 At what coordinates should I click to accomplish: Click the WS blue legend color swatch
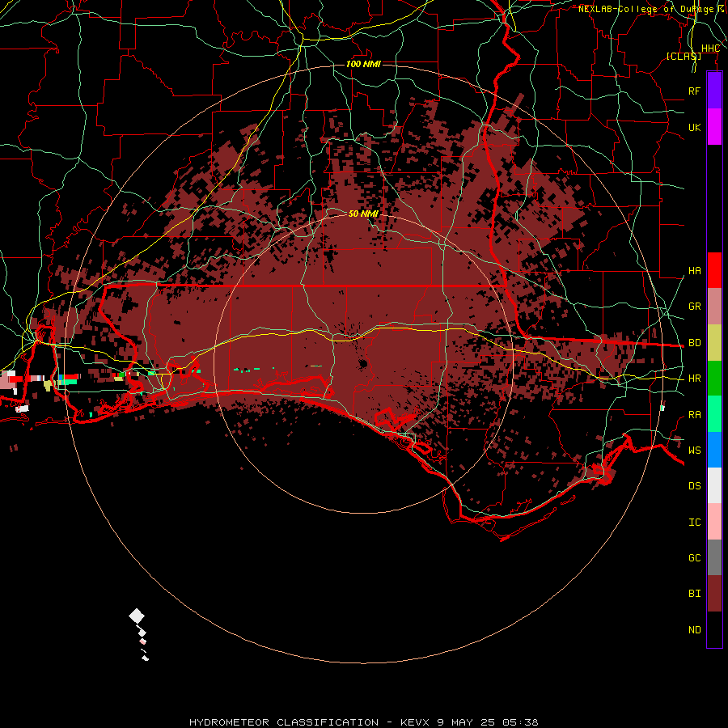click(714, 450)
